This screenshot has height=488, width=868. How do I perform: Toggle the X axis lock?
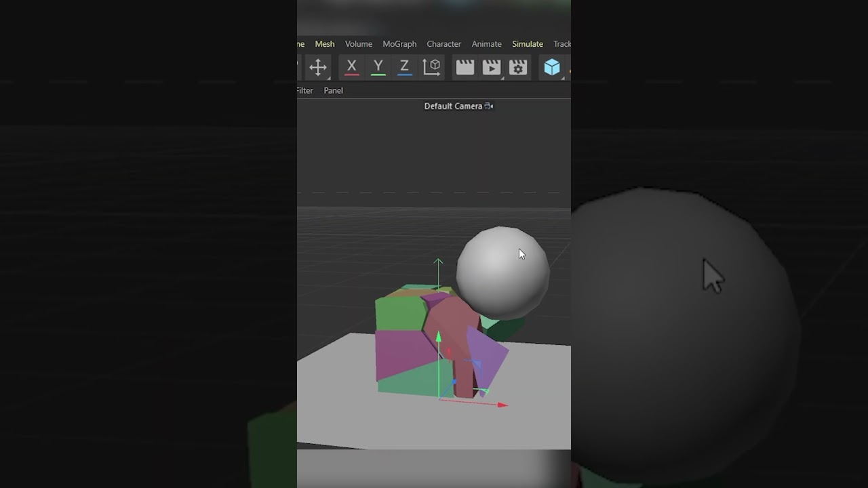[351, 67]
